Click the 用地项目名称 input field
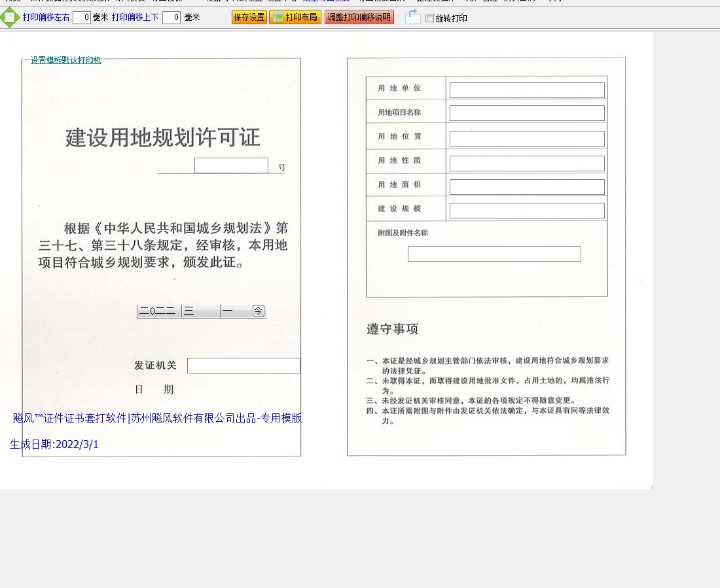This screenshot has width=720, height=588. tap(527, 113)
